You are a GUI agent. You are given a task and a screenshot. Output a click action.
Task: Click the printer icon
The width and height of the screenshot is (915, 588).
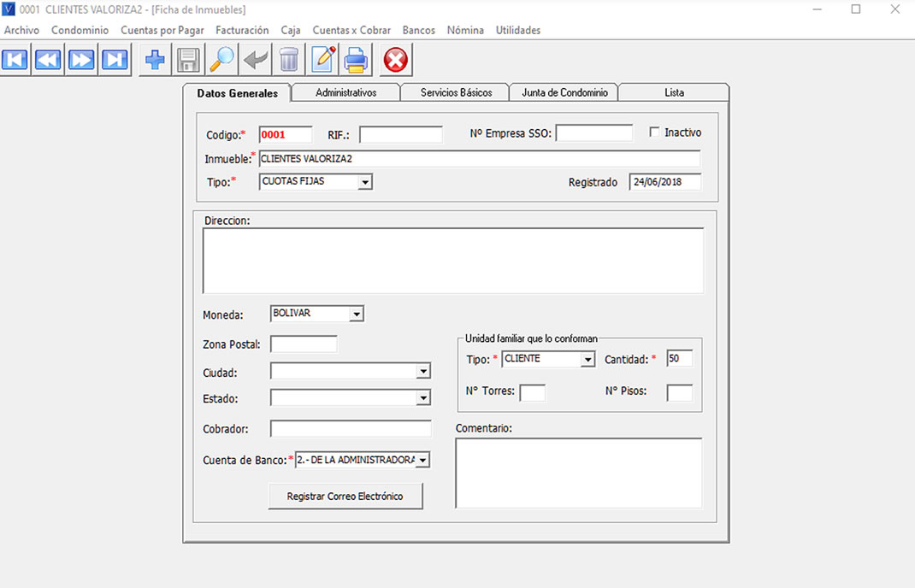356,60
